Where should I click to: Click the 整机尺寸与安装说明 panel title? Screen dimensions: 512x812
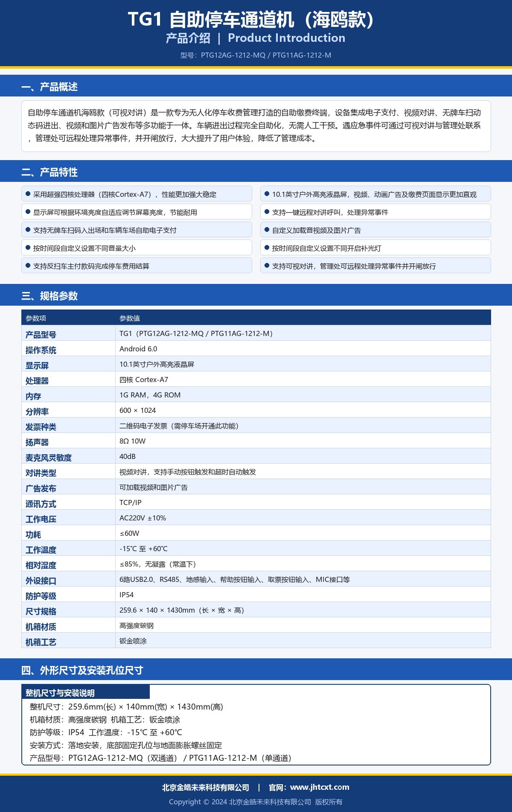point(60,693)
